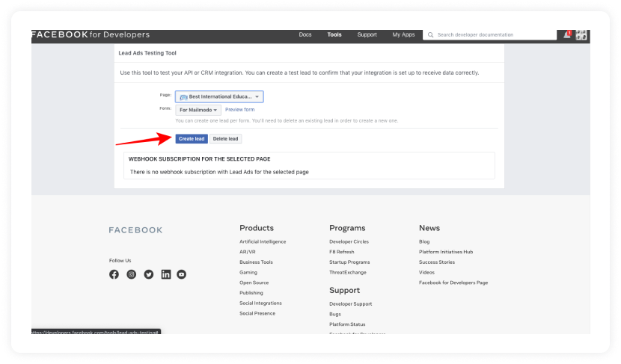621x364 pixels.
Task: Click the search magnifier icon
Action: pos(430,35)
